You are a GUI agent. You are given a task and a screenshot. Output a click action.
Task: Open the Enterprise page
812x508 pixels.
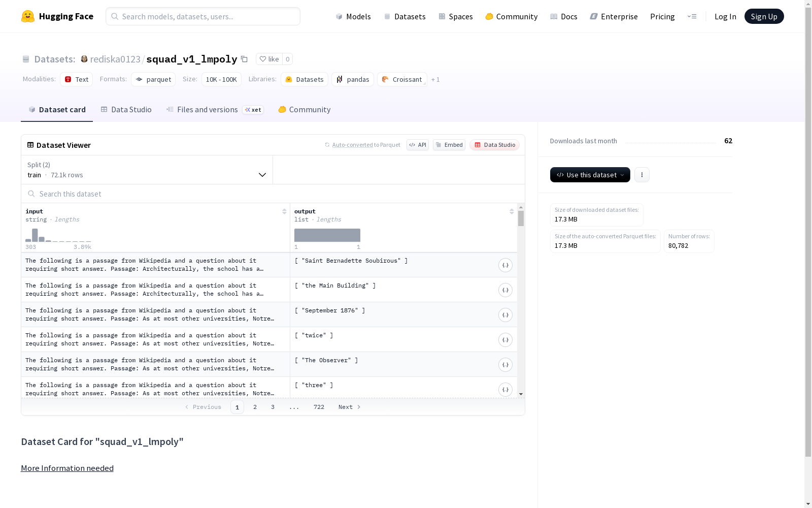pyautogui.click(x=614, y=16)
